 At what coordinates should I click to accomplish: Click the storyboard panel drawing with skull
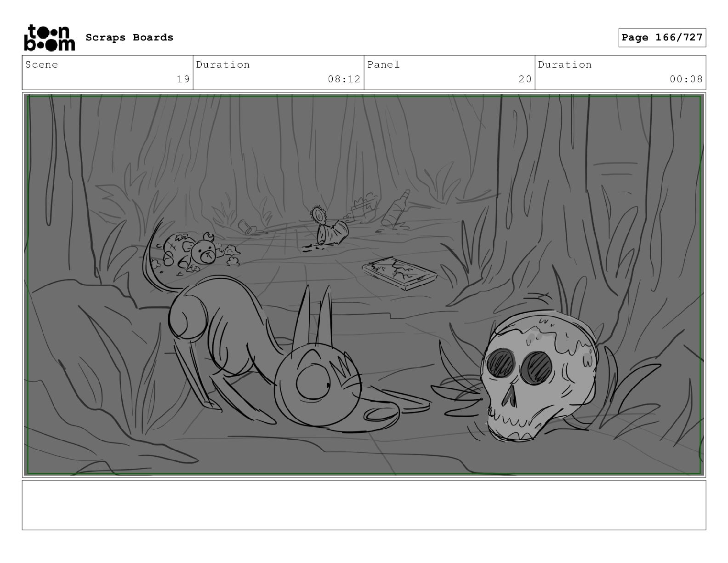click(x=364, y=285)
